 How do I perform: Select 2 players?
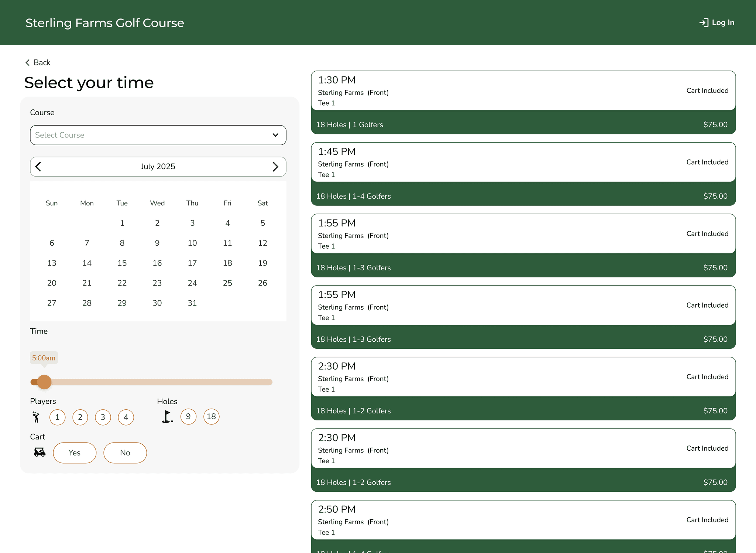point(80,417)
